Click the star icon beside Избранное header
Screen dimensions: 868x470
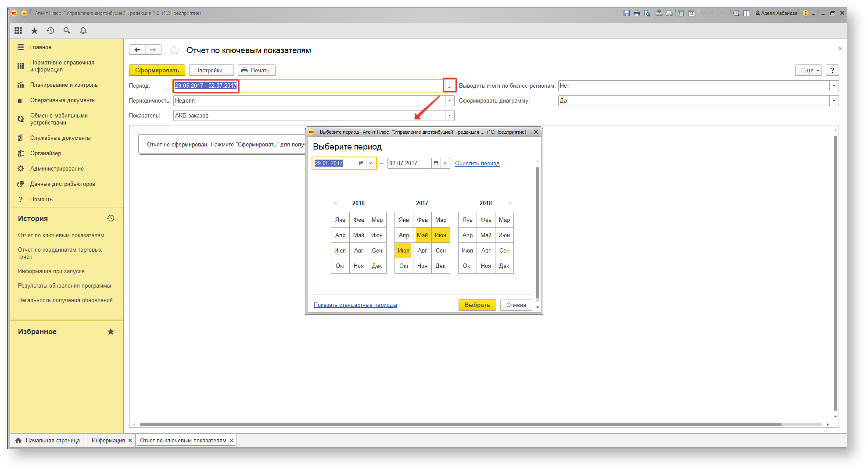pos(111,331)
